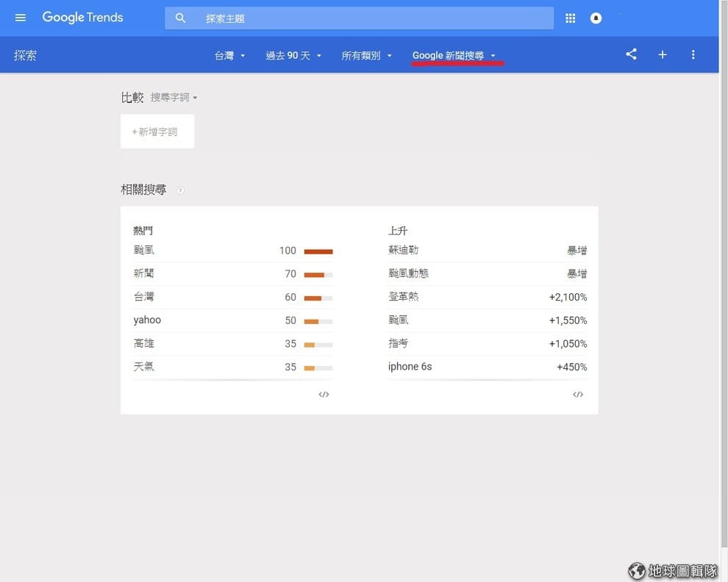This screenshot has width=728, height=582.
Task: Click 蘇迪勒 in the 上升 list
Action: point(403,250)
